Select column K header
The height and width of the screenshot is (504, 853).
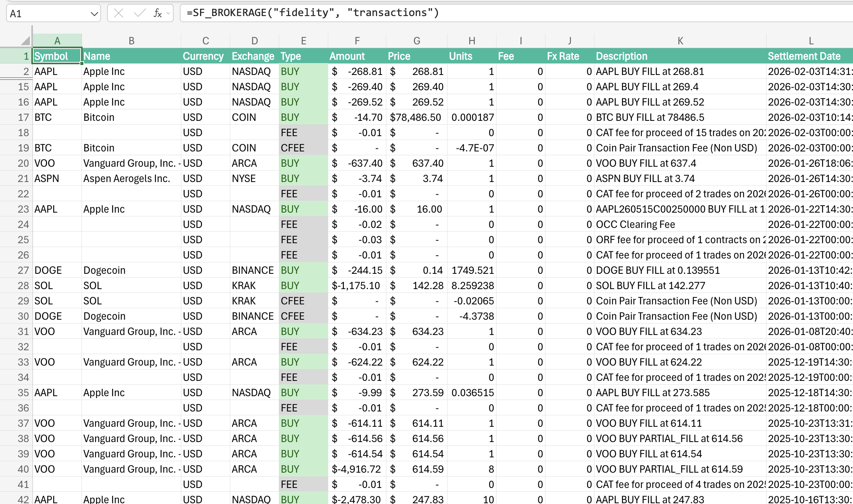point(680,41)
